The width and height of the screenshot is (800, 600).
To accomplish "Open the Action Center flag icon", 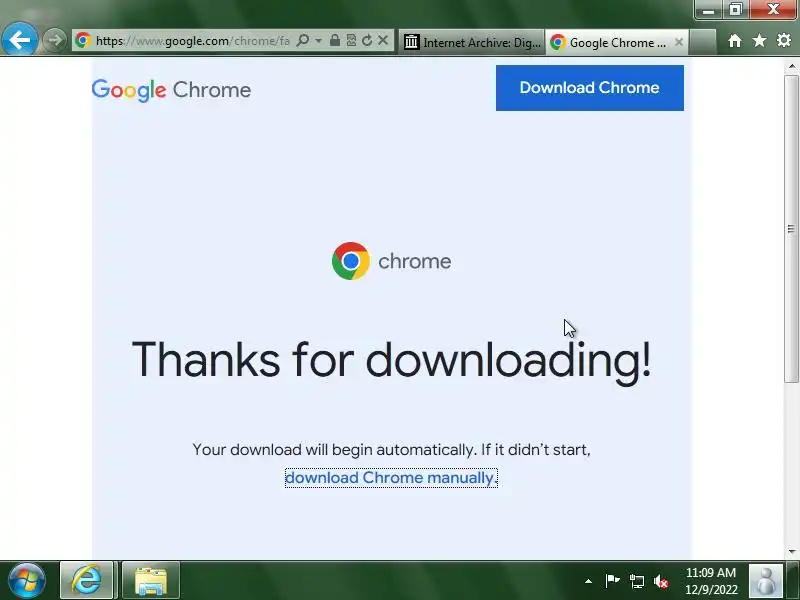I will [x=612, y=581].
